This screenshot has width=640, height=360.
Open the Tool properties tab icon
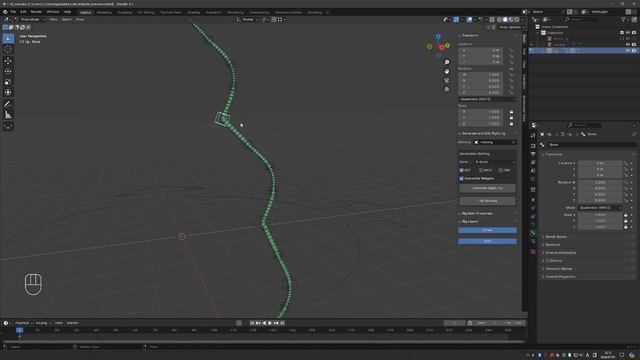click(533, 135)
